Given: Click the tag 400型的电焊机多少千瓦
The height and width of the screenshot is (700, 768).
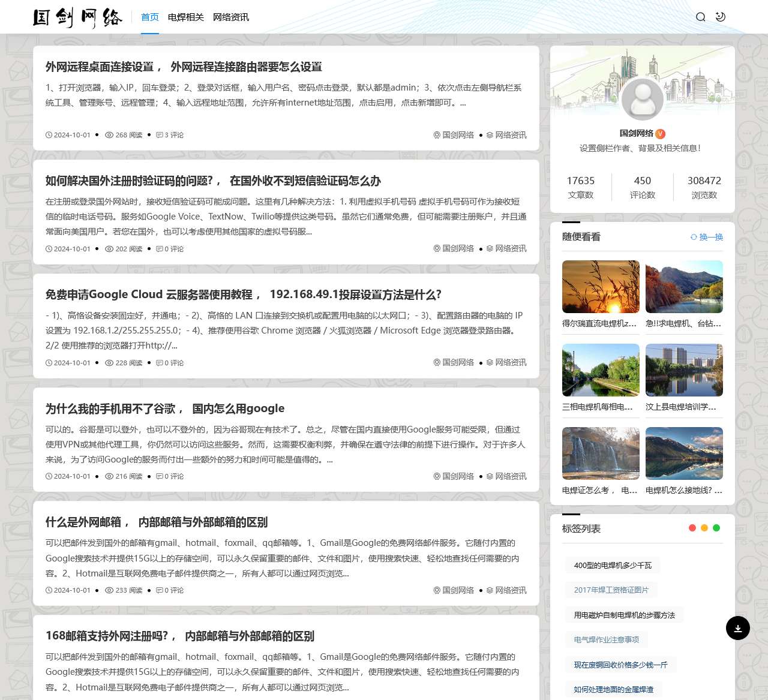Looking at the screenshot, I should 612,565.
